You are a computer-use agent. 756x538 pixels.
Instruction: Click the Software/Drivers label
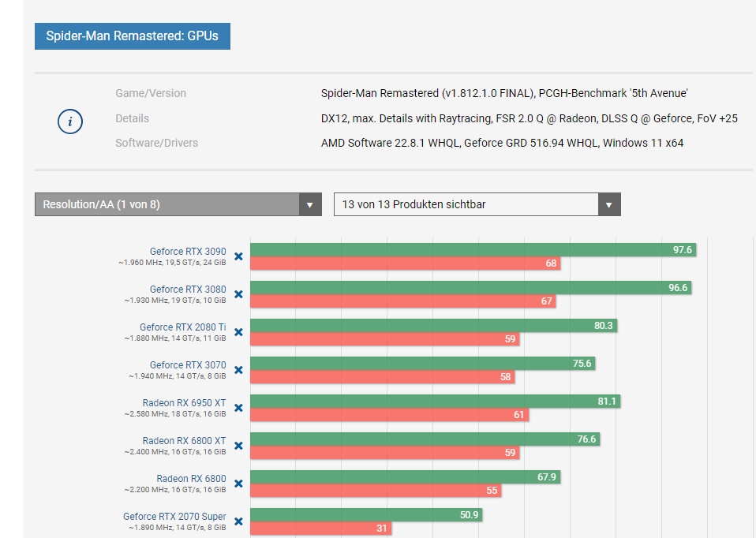coord(157,144)
